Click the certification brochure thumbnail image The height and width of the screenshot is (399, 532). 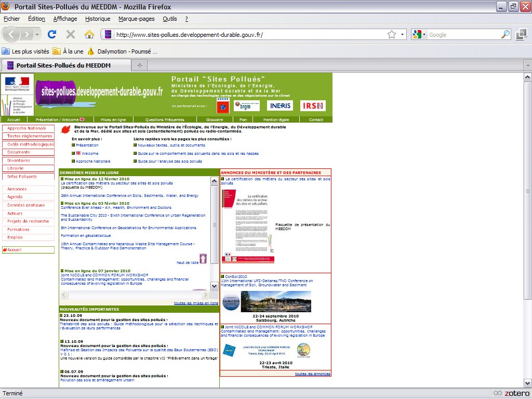pos(248,226)
